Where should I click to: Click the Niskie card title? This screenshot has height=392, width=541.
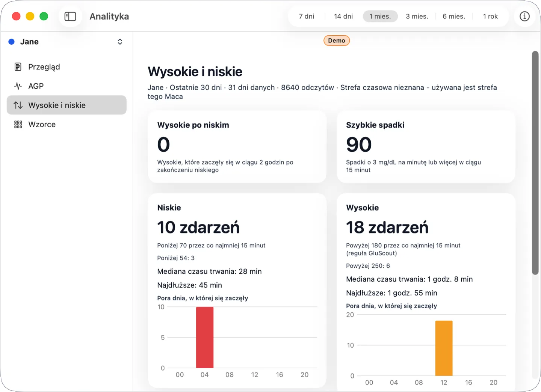coord(169,208)
